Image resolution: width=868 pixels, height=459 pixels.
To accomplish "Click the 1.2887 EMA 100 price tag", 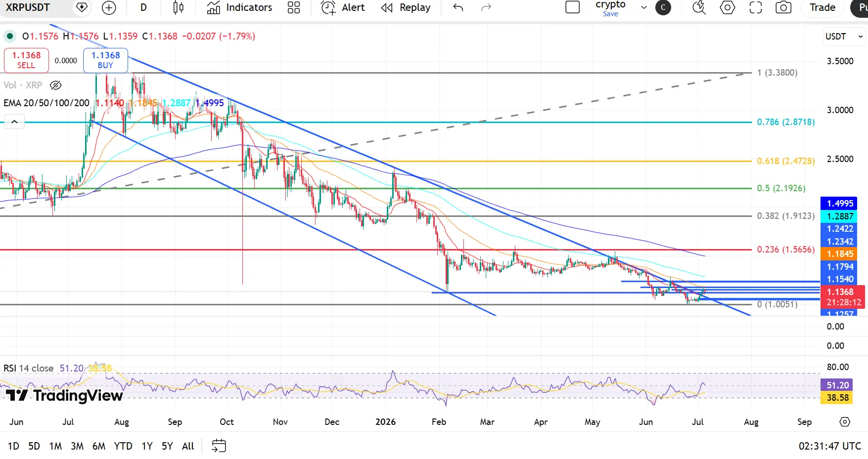I will 839,216.
